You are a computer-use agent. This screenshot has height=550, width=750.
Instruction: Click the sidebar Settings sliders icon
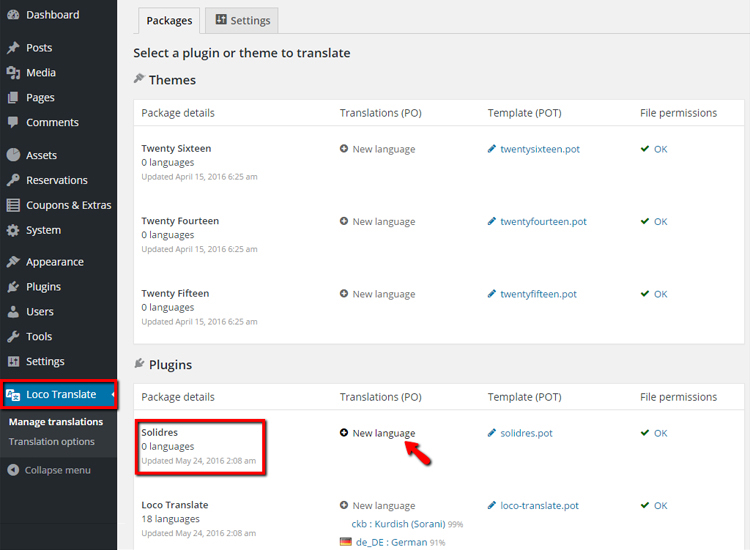pyautogui.click(x=13, y=362)
